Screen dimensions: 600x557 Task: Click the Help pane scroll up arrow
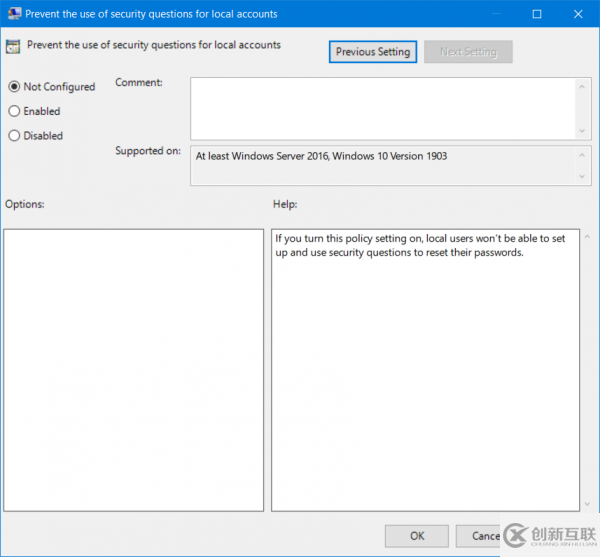click(x=587, y=237)
